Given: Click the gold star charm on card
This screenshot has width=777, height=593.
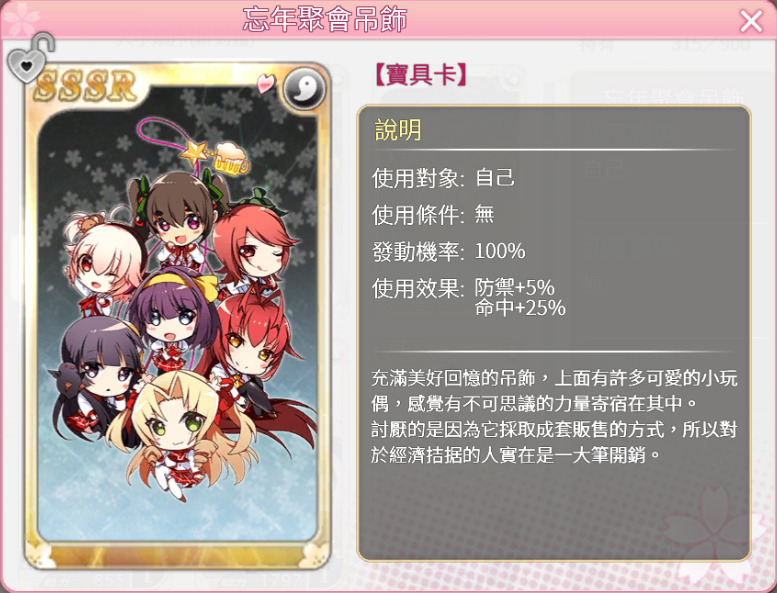Looking at the screenshot, I should 195,154.
